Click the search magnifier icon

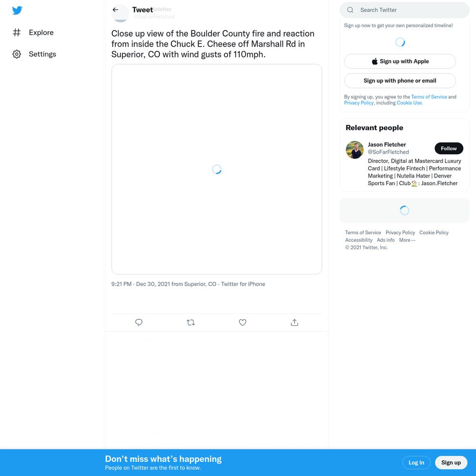point(350,10)
